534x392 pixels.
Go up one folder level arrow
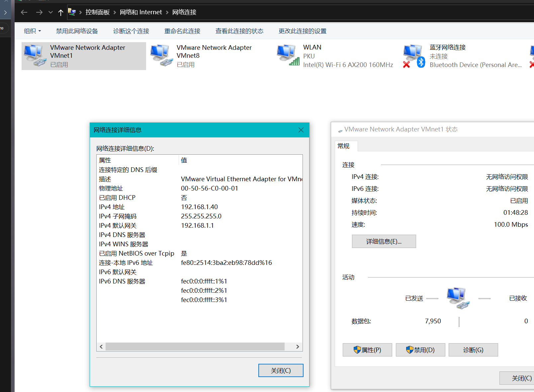pos(60,12)
